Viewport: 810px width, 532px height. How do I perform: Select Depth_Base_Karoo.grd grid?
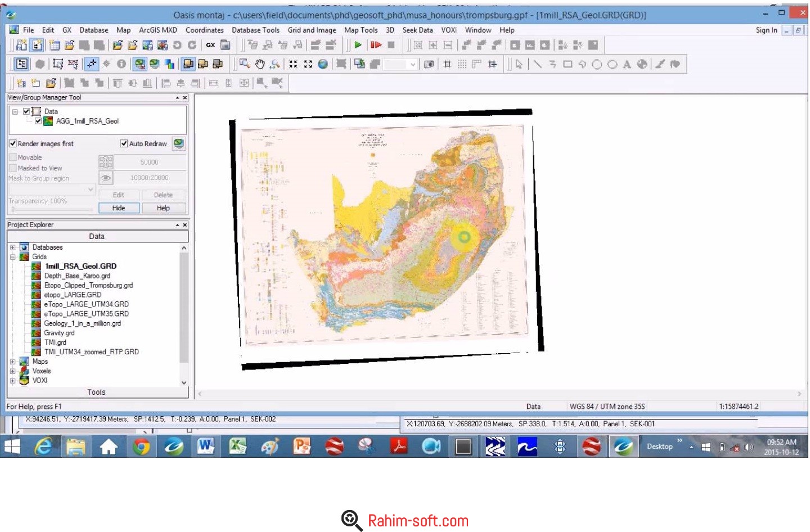pyautogui.click(x=77, y=276)
